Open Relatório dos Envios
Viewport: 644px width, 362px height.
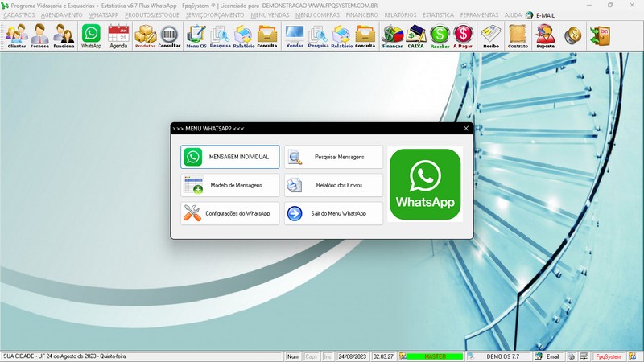click(333, 185)
